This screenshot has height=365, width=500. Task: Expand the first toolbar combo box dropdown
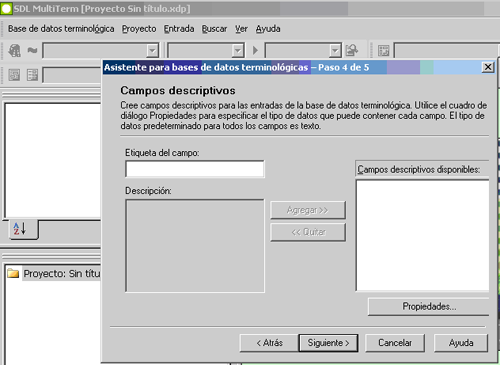[152, 51]
